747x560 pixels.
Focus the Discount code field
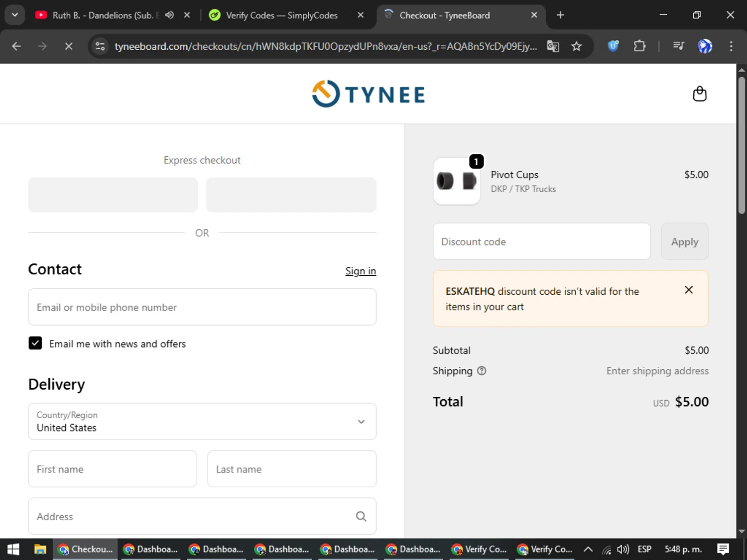(x=542, y=241)
